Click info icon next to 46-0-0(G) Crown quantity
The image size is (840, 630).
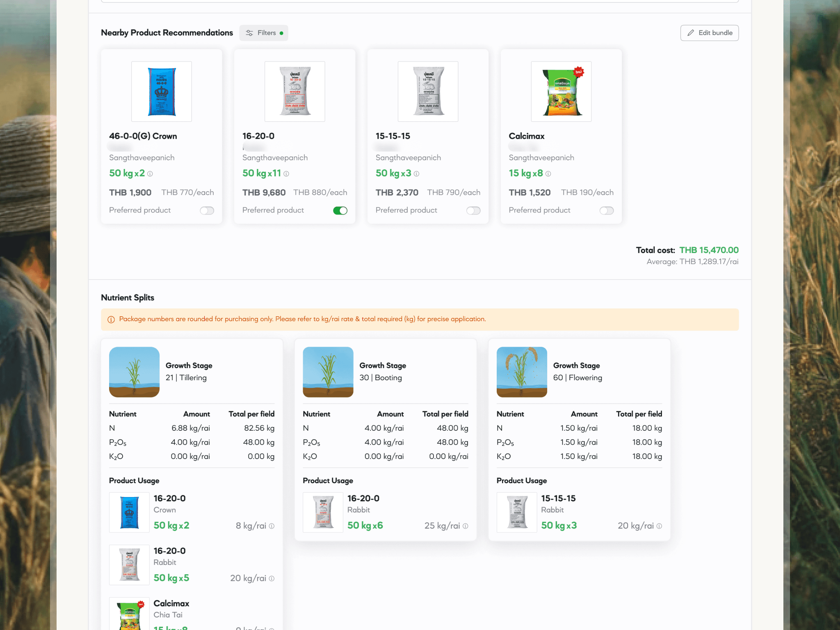[150, 174]
